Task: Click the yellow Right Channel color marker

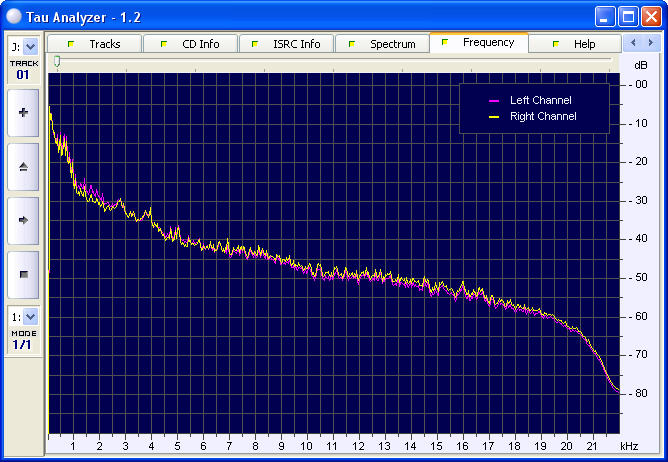Action: (x=494, y=117)
